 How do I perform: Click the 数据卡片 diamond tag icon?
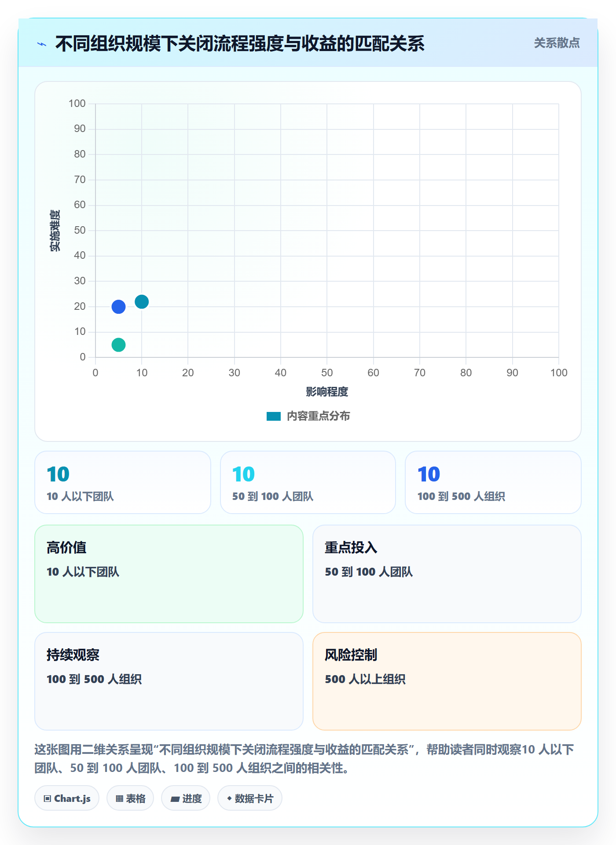[x=229, y=798]
